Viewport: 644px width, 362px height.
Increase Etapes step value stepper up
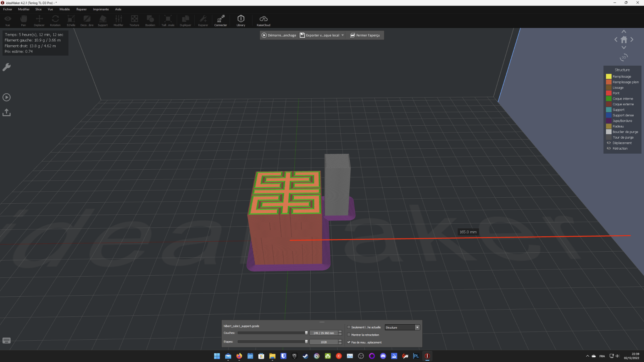point(340,341)
